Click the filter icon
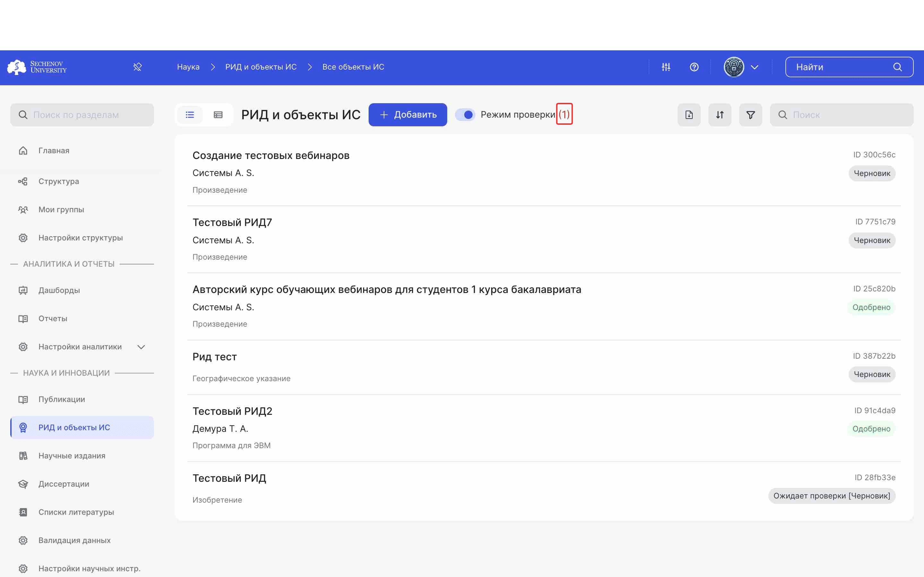 click(750, 114)
